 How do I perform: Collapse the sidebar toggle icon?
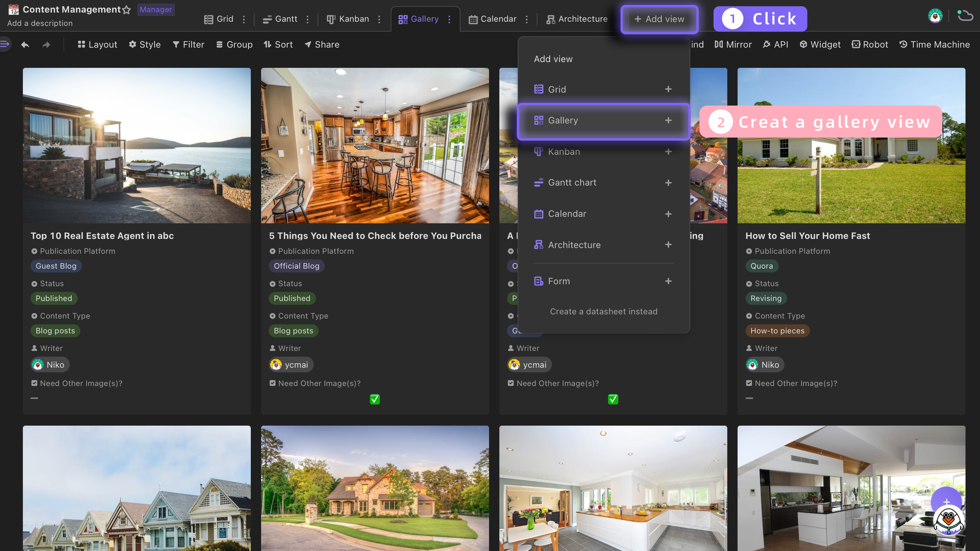tap(5, 45)
